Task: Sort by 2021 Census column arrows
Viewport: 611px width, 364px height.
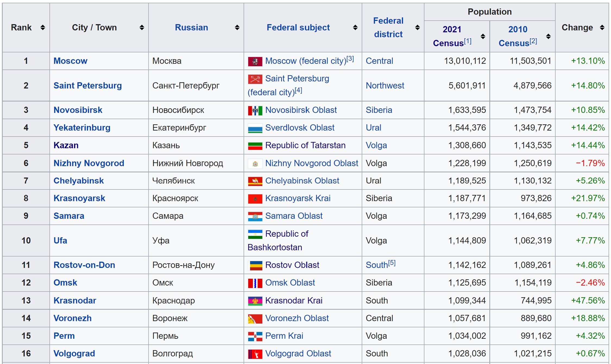Action: tap(483, 36)
